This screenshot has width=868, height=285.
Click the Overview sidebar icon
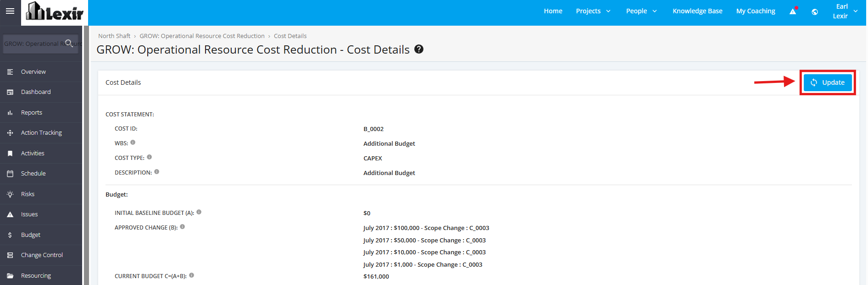[10, 72]
